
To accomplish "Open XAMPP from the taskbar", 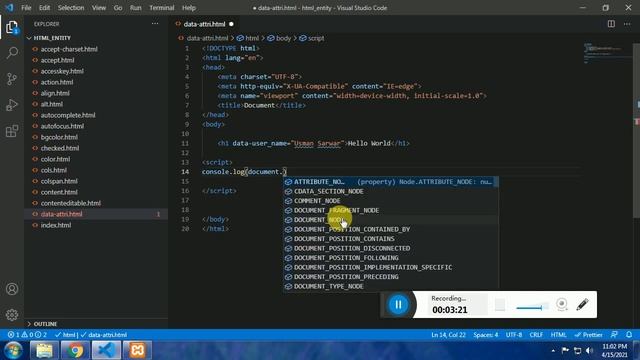I will point(137,350).
